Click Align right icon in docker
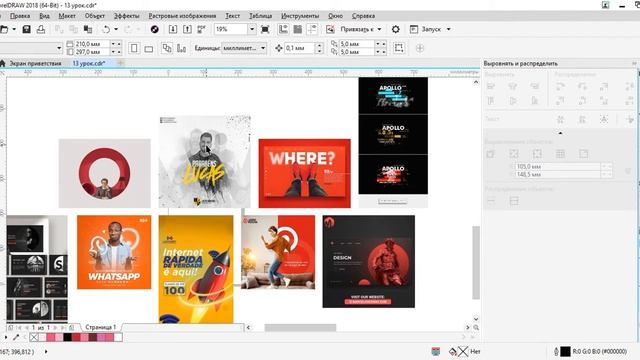This screenshot has height=360, width=640. click(534, 87)
